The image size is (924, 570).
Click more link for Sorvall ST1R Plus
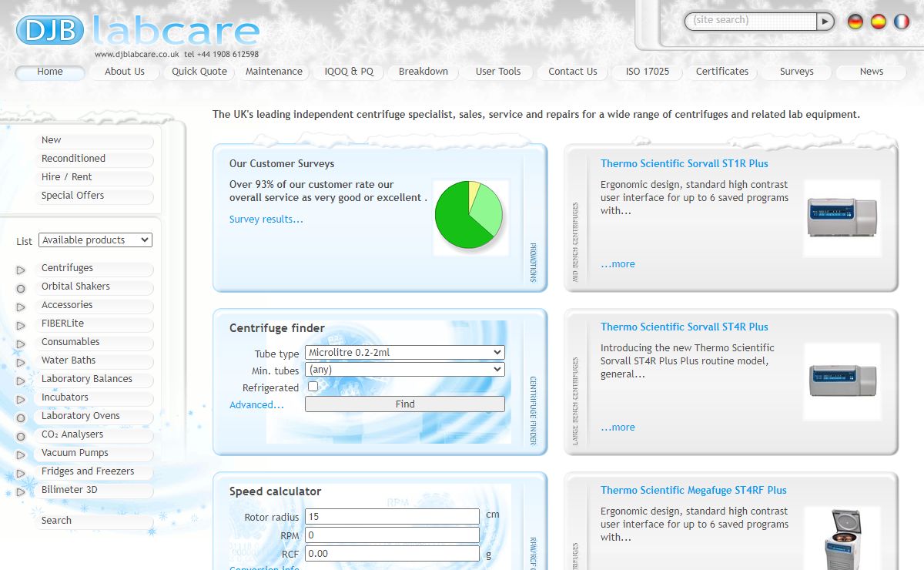click(618, 264)
